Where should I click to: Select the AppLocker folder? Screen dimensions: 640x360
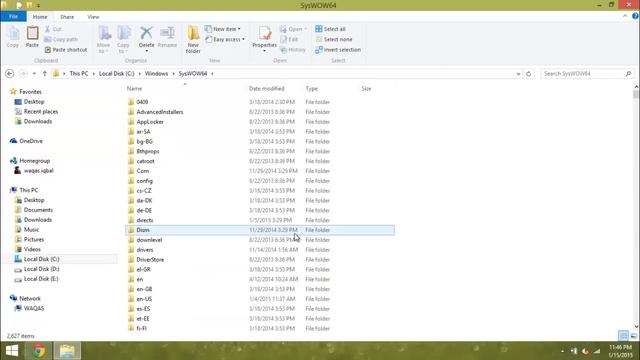coord(150,122)
